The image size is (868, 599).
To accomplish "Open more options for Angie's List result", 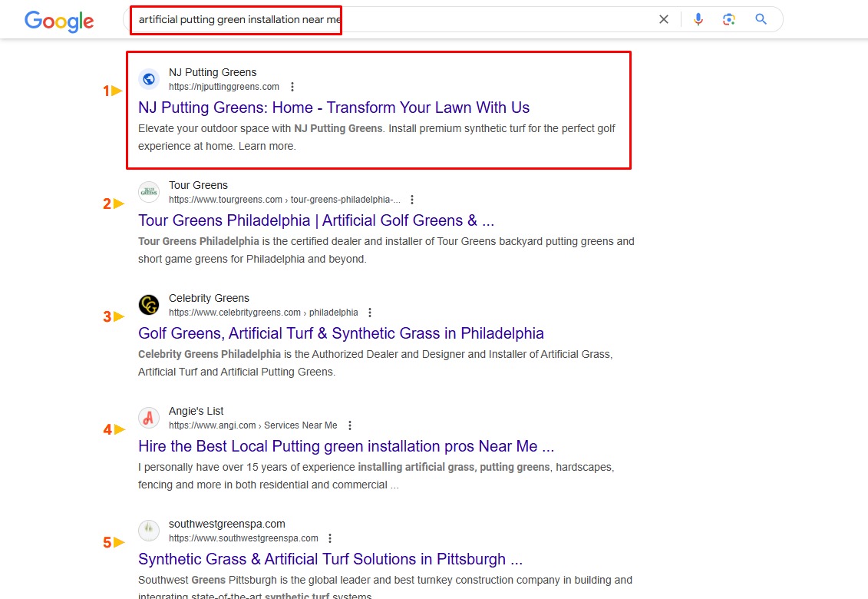I will [x=350, y=426].
